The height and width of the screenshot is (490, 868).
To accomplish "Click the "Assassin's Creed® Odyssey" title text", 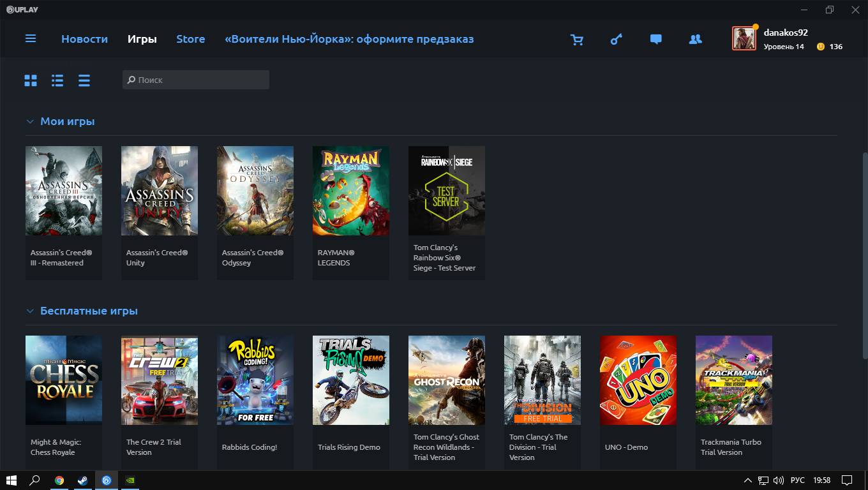I will 253,258.
